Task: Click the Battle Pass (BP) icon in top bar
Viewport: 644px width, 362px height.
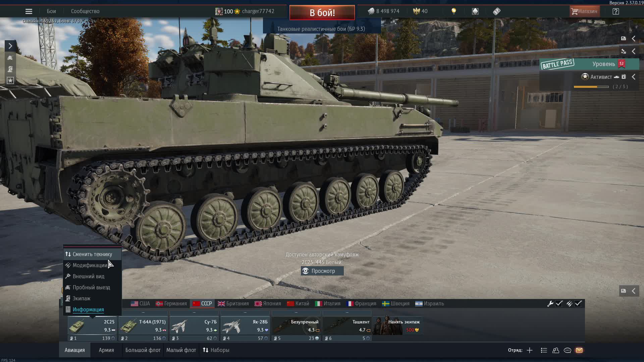Action: 496,11
